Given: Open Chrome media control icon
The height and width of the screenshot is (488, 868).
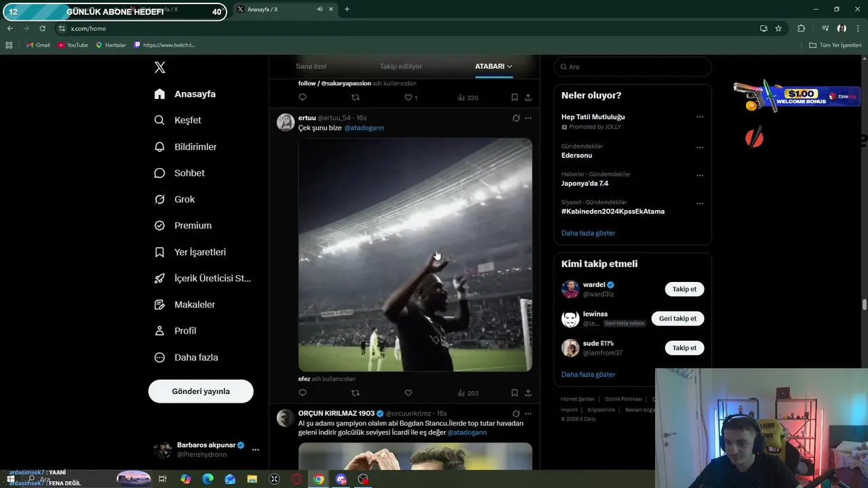Looking at the screenshot, I should click(825, 28).
